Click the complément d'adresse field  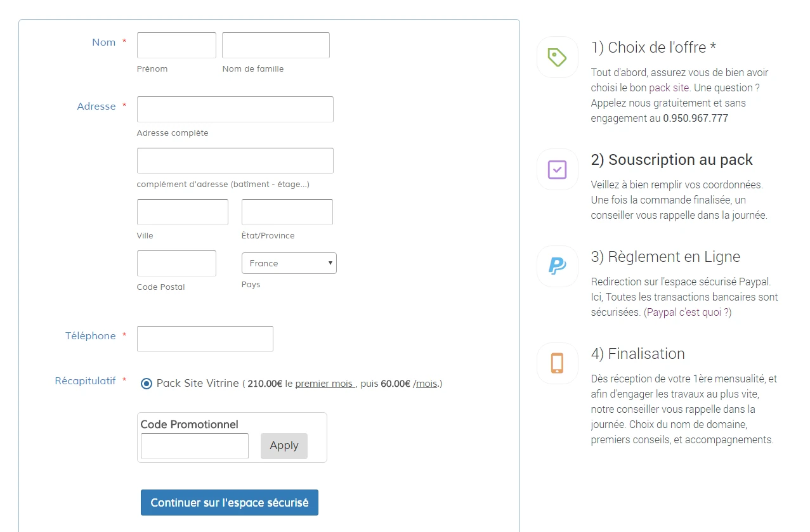tap(235, 160)
